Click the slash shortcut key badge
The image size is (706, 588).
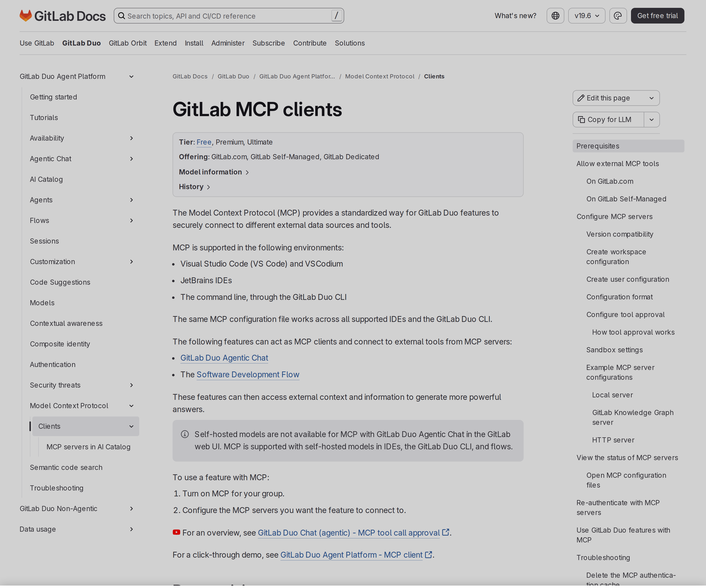336,15
